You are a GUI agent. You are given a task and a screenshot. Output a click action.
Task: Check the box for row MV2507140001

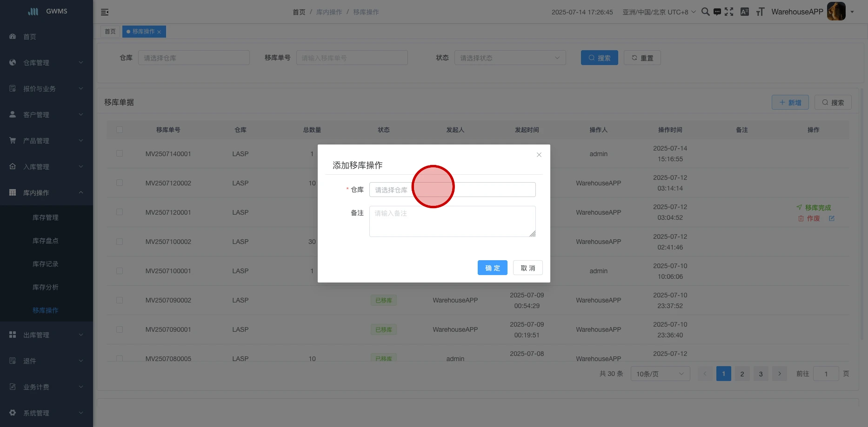pyautogui.click(x=120, y=153)
